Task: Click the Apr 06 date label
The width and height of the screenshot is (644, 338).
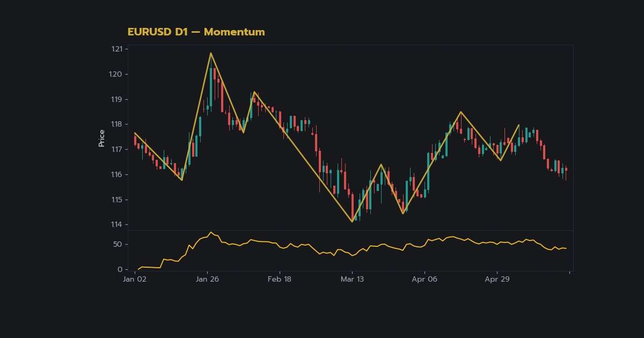Action: coord(425,280)
